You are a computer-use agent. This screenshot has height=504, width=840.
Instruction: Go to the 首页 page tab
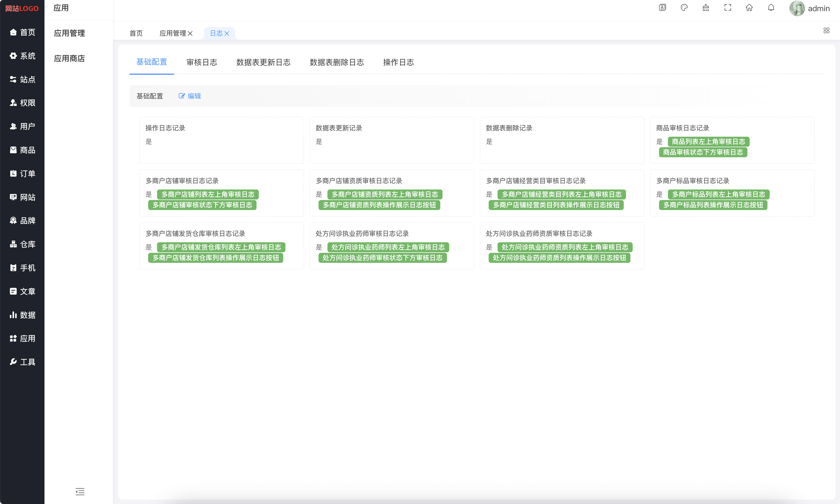[x=136, y=33]
